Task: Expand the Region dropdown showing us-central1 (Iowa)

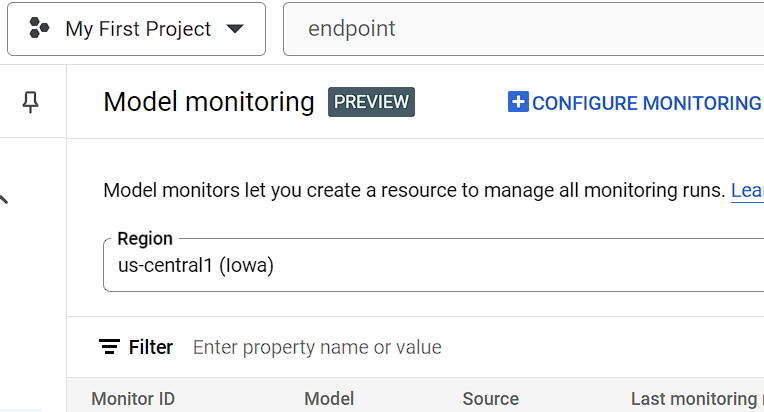Action: click(x=430, y=266)
